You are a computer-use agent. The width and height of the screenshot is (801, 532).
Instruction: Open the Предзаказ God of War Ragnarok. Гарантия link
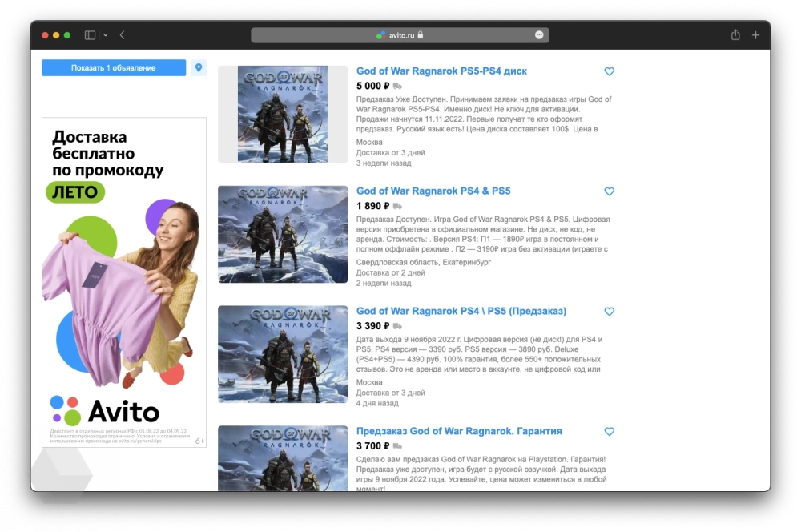point(459,431)
